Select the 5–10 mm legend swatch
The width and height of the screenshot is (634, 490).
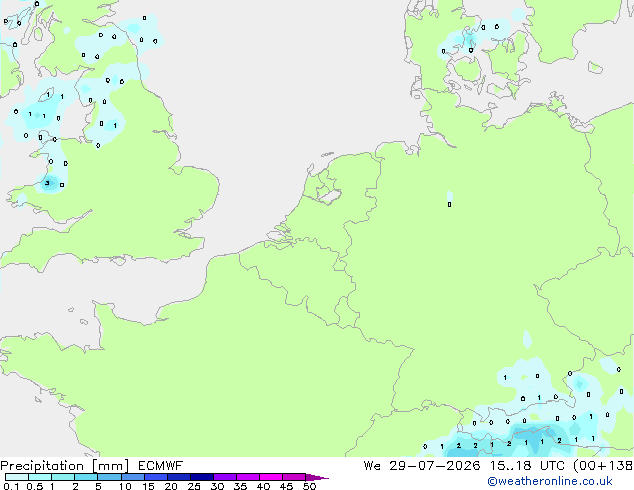pyautogui.click(x=109, y=477)
